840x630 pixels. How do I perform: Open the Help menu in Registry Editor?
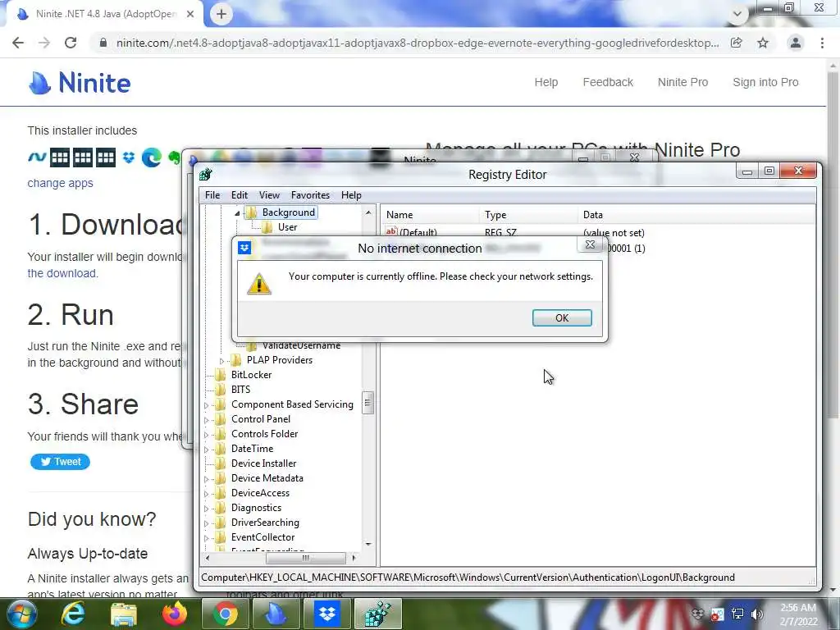point(351,195)
